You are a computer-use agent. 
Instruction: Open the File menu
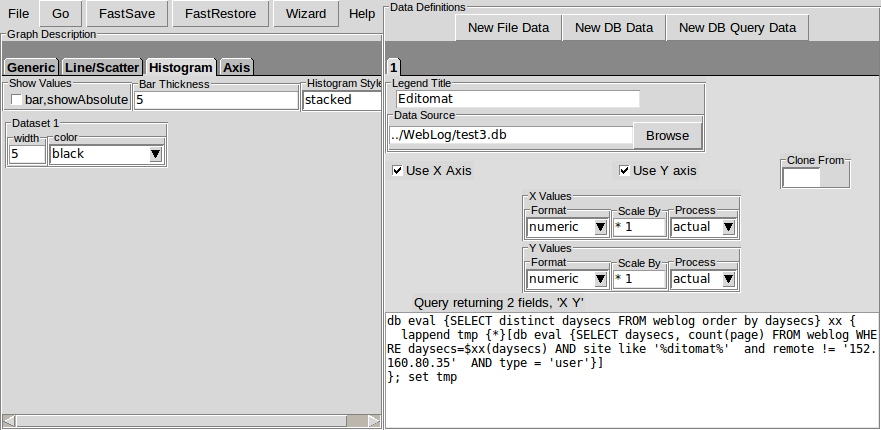tap(19, 14)
